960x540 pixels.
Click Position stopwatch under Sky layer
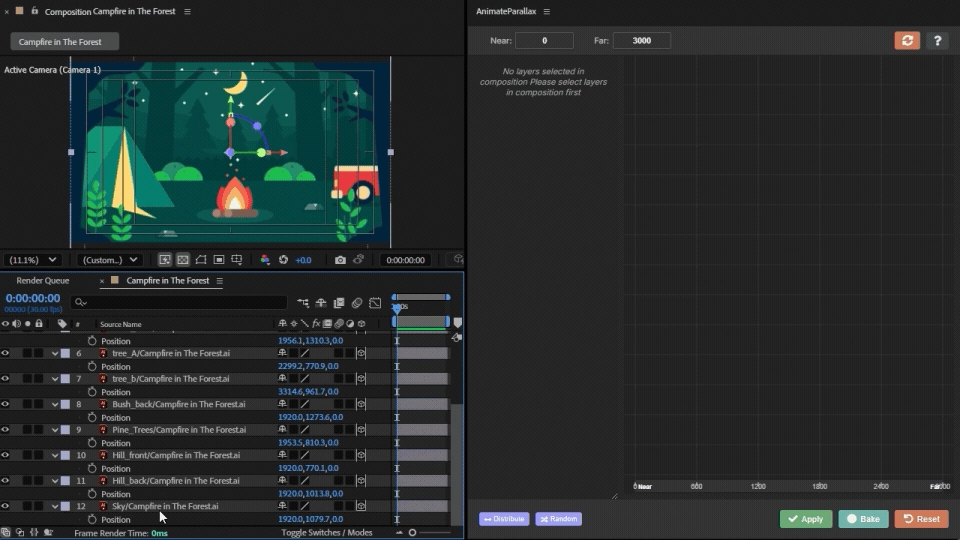coord(92,520)
